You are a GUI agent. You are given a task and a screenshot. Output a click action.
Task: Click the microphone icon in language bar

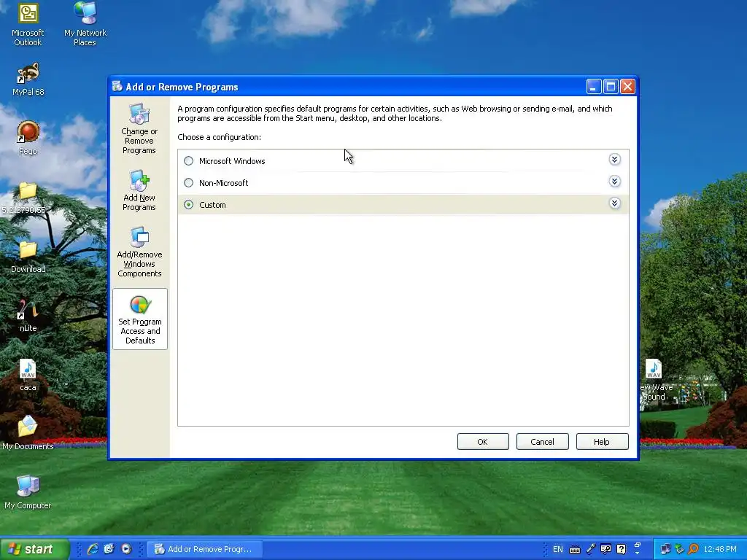pyautogui.click(x=591, y=549)
